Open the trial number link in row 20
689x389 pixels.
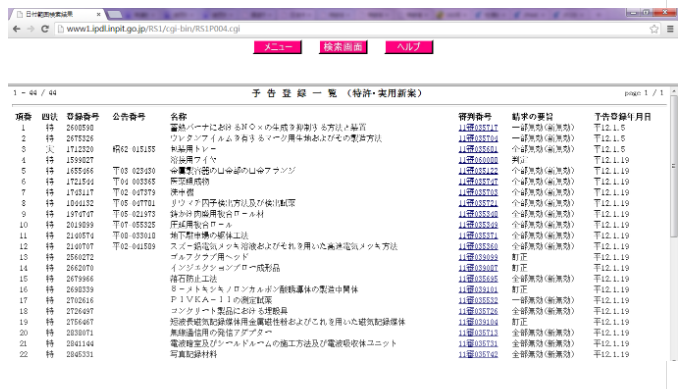[x=478, y=333]
